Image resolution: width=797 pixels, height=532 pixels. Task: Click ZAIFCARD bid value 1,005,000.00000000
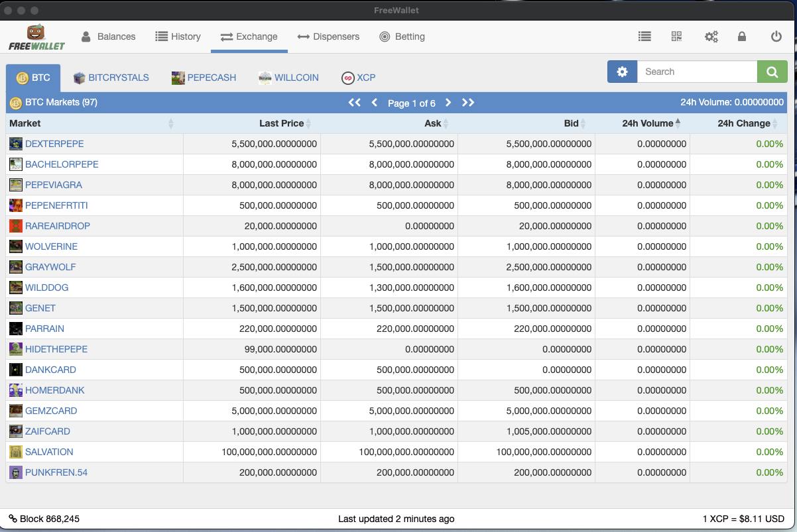pyautogui.click(x=548, y=431)
